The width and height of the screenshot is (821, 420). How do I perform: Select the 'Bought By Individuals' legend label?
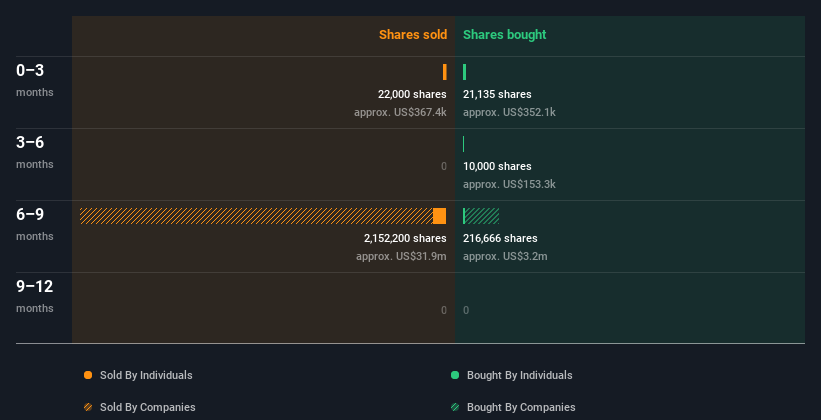coord(519,375)
